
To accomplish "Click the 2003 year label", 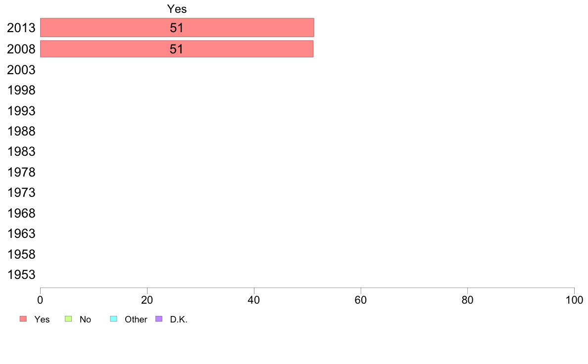I will [21, 70].
